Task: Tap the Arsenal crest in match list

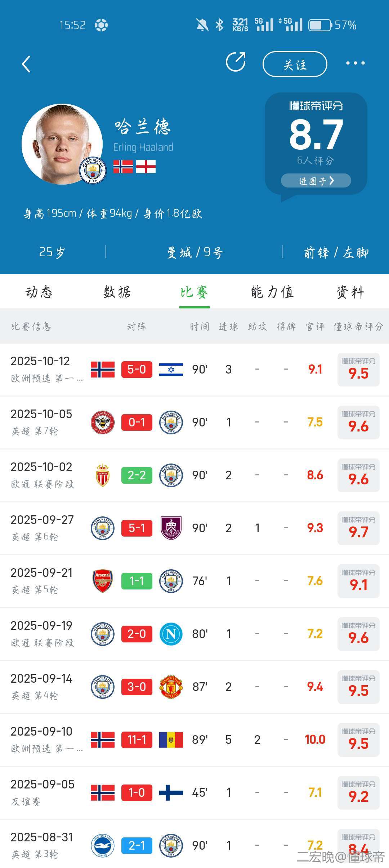Action: point(103,581)
